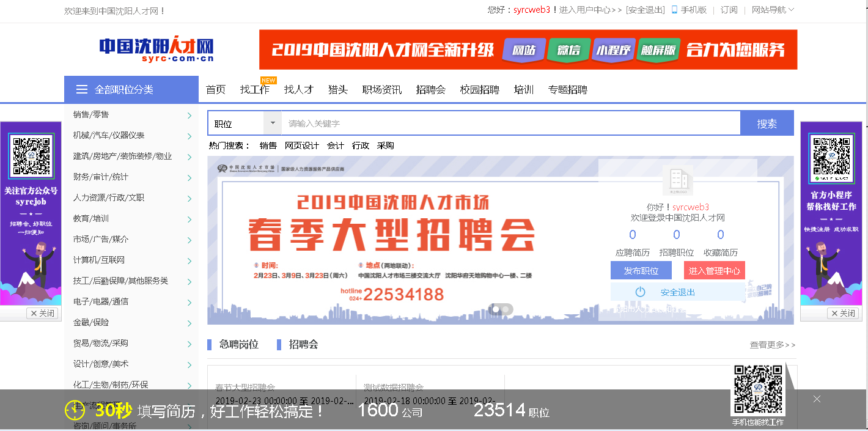
Task: Click the 手机版 phone icon in top bar
Action: tap(674, 10)
